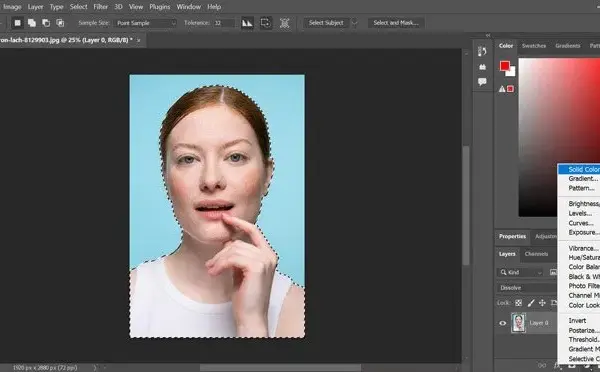600x372 pixels.
Task: Click the red foreground color swatch
Action: [x=505, y=66]
